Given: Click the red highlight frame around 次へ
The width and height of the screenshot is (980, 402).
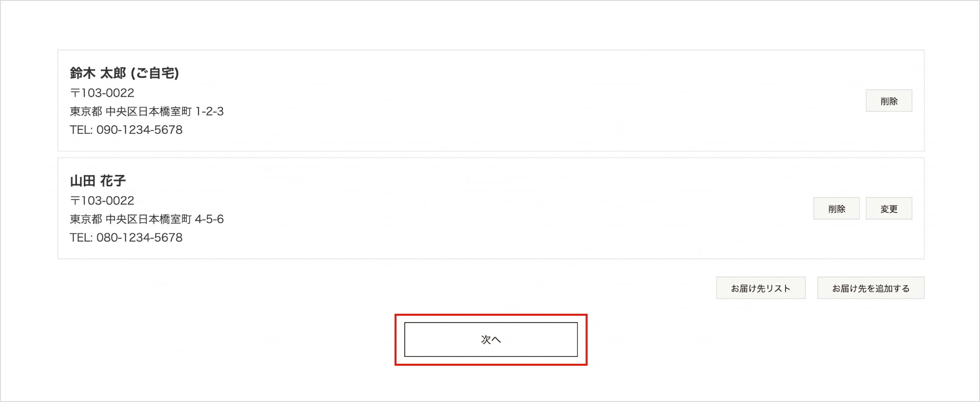Looking at the screenshot, I should (490, 315).
